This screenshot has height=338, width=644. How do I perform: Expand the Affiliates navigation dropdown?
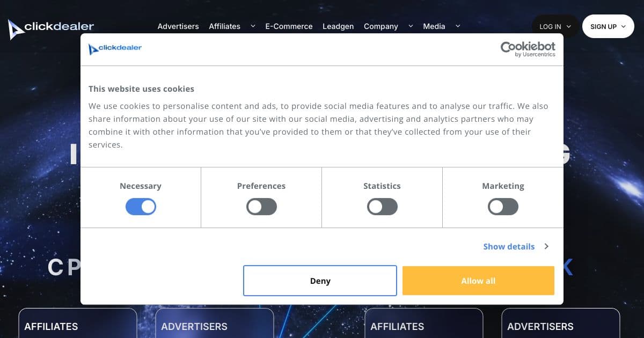click(252, 26)
